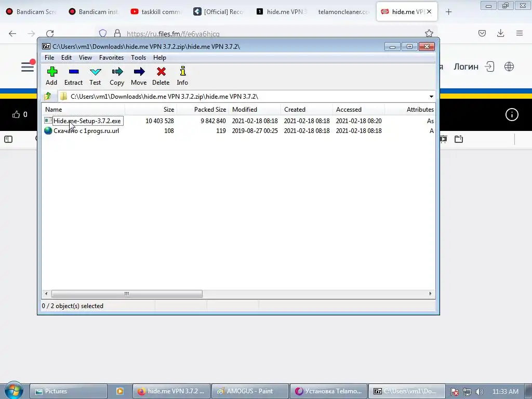Click the Extract toolbar icon
532x399 pixels.
[x=73, y=76]
